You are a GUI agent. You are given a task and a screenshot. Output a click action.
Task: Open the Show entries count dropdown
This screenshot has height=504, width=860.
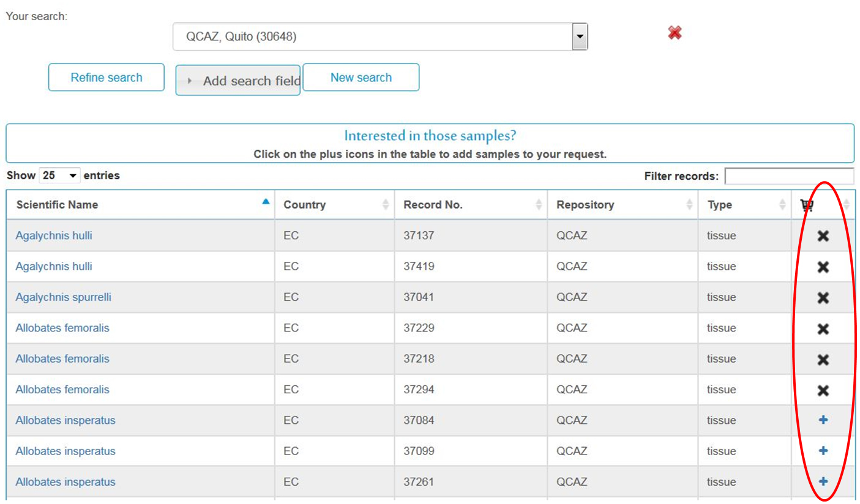[x=59, y=176]
